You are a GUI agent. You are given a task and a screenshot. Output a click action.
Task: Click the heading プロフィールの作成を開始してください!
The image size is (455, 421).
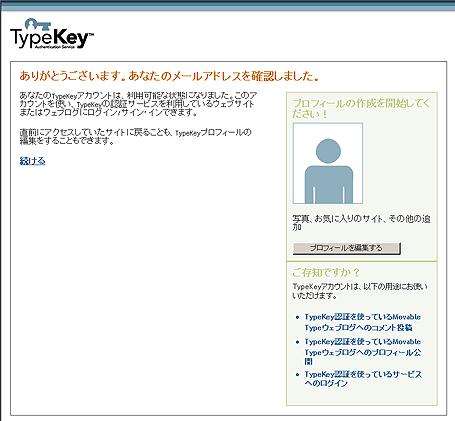pyautogui.click(x=361, y=108)
